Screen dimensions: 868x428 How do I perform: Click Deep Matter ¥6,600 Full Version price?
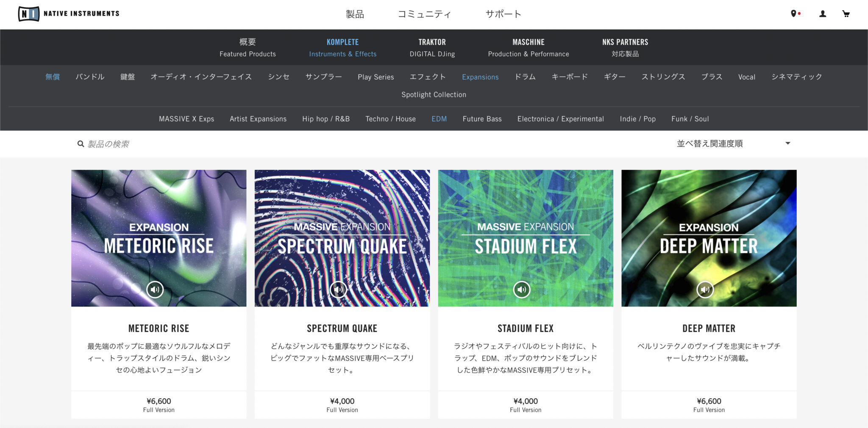pos(709,405)
